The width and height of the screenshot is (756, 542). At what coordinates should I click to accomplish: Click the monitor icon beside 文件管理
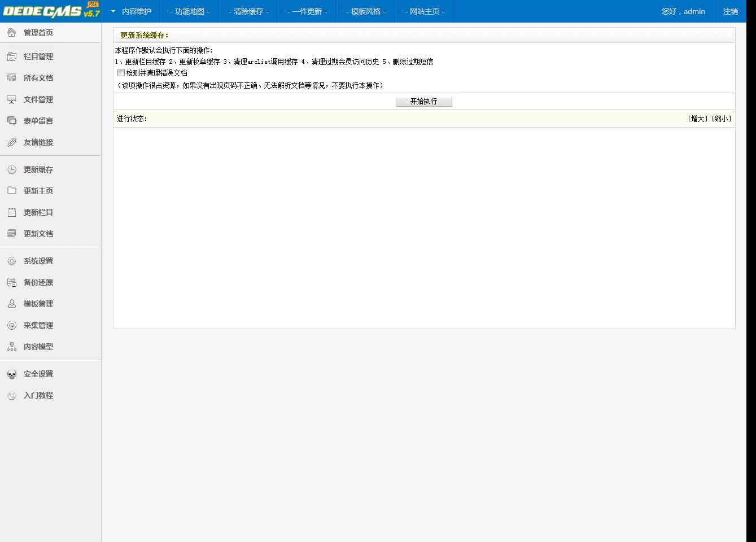pyautogui.click(x=12, y=99)
